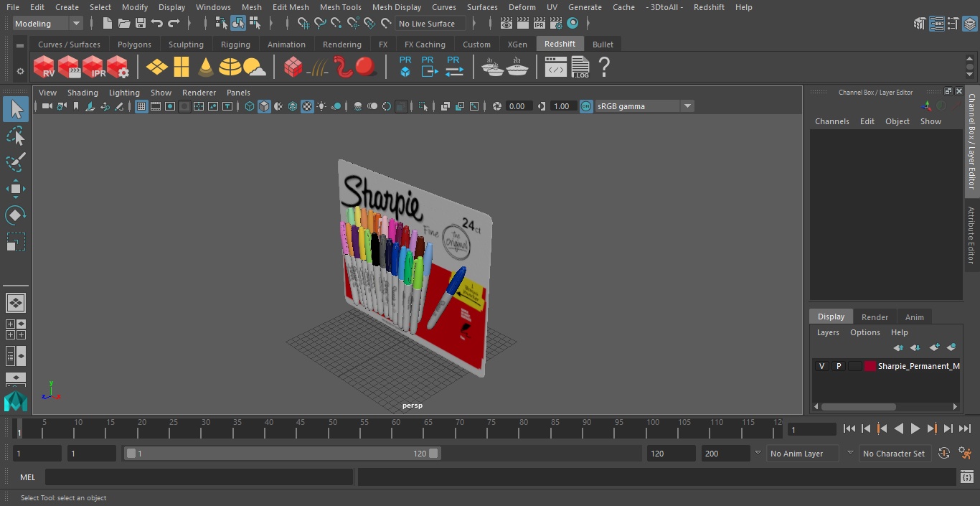
Task: Open the Redshift .LOG file icon
Action: click(580, 67)
